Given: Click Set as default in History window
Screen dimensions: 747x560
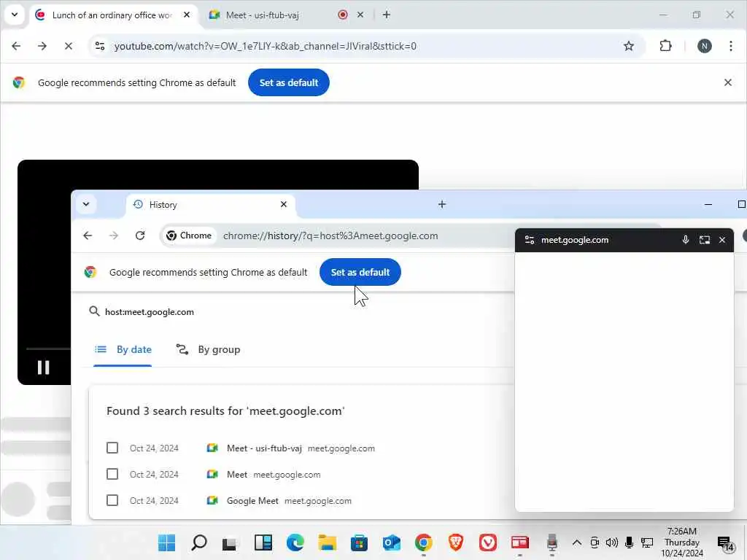Looking at the screenshot, I should coord(360,272).
